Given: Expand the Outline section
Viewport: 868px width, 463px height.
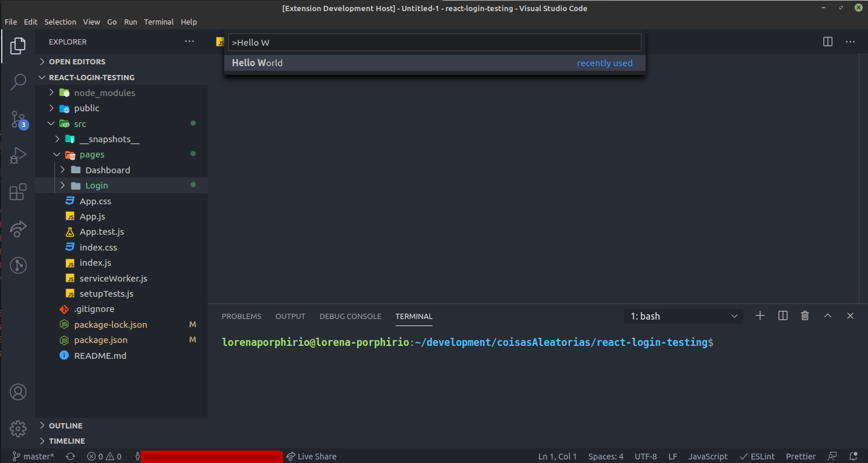Looking at the screenshot, I should click(x=121, y=426).
